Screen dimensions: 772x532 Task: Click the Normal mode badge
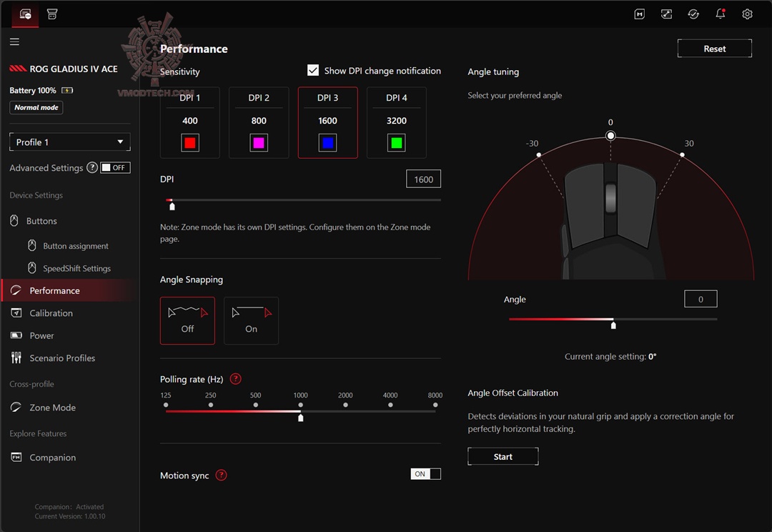[x=36, y=107]
